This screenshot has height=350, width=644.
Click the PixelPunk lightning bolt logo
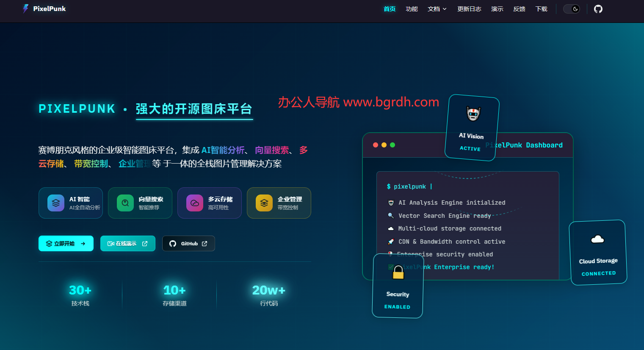(x=25, y=8)
